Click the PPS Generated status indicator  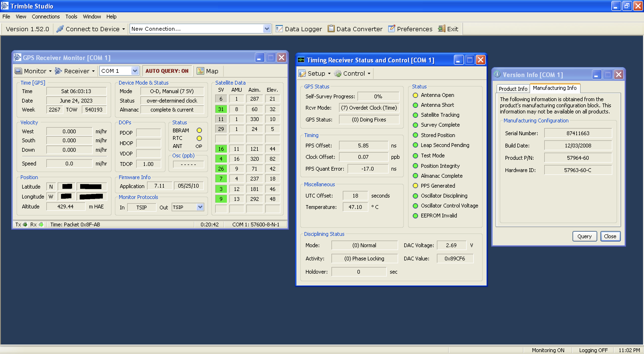point(415,186)
